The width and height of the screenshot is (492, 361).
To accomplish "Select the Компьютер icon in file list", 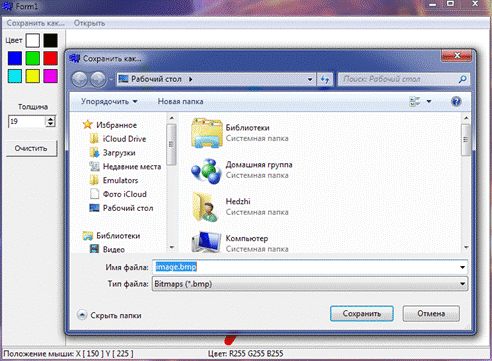I will [x=207, y=242].
